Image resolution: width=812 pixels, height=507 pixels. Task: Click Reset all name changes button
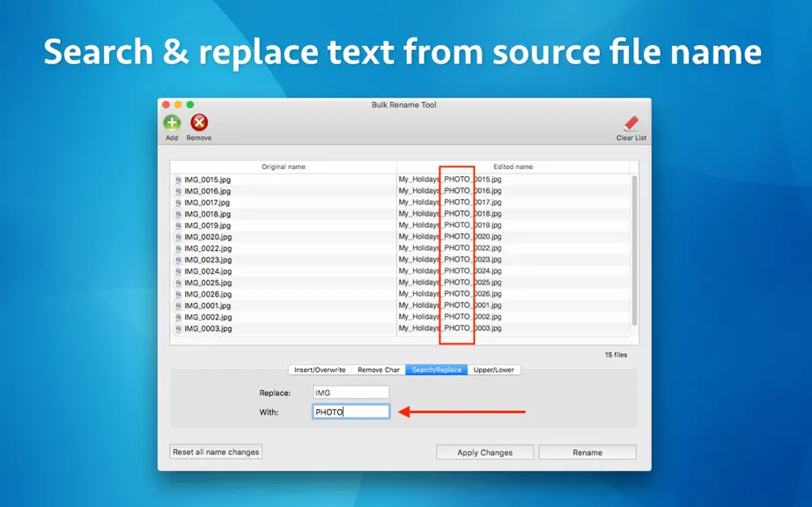216,452
